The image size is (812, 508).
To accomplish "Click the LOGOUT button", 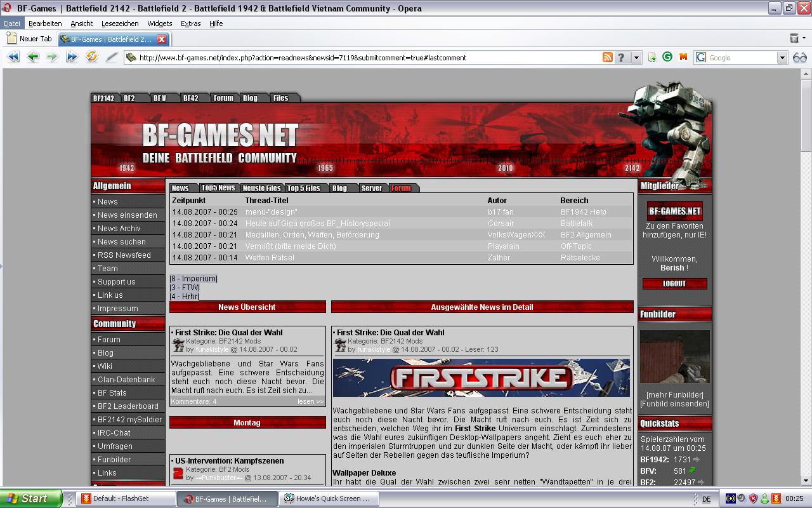I will 674,284.
